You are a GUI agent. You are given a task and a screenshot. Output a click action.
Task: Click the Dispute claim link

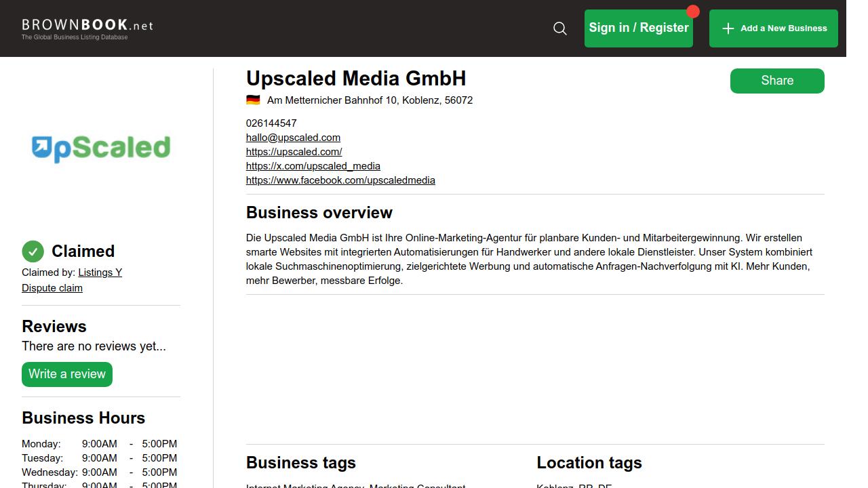point(52,288)
